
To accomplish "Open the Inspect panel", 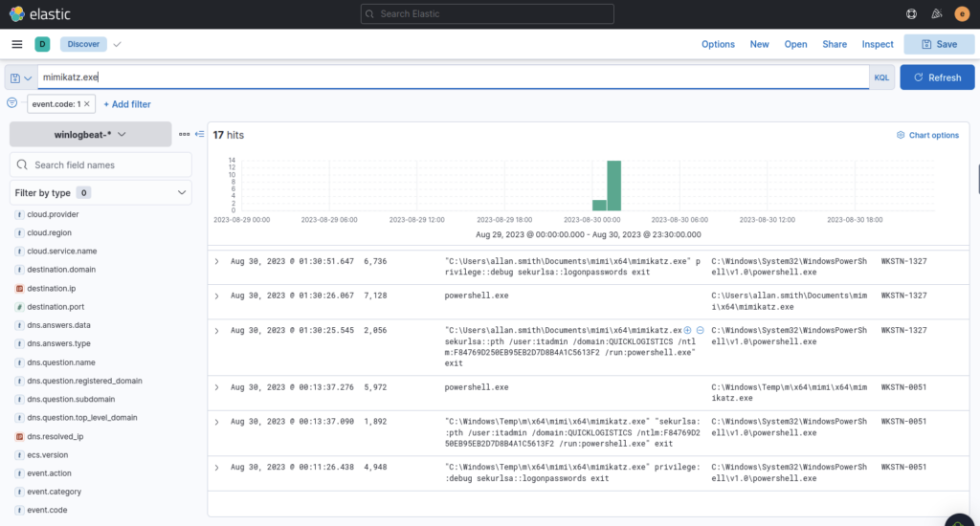I will click(878, 44).
